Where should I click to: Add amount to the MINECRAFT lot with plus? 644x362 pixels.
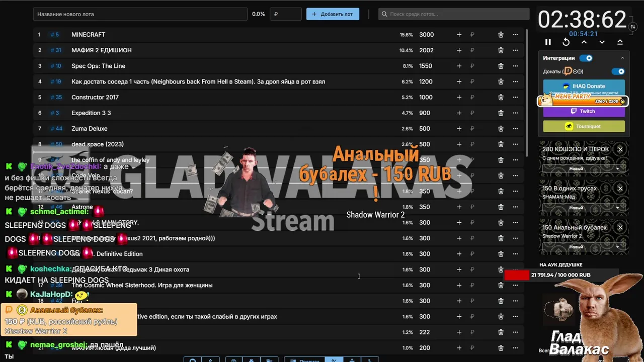(459, 35)
